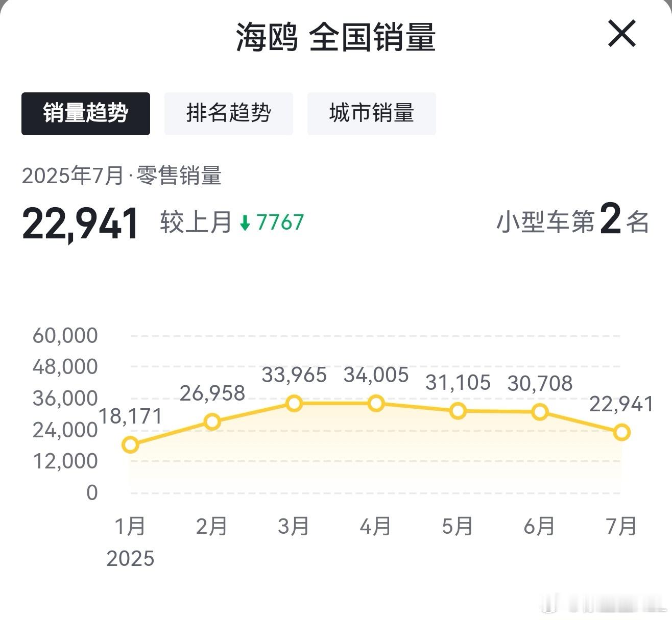Click the 30,708 data label

pos(540,384)
